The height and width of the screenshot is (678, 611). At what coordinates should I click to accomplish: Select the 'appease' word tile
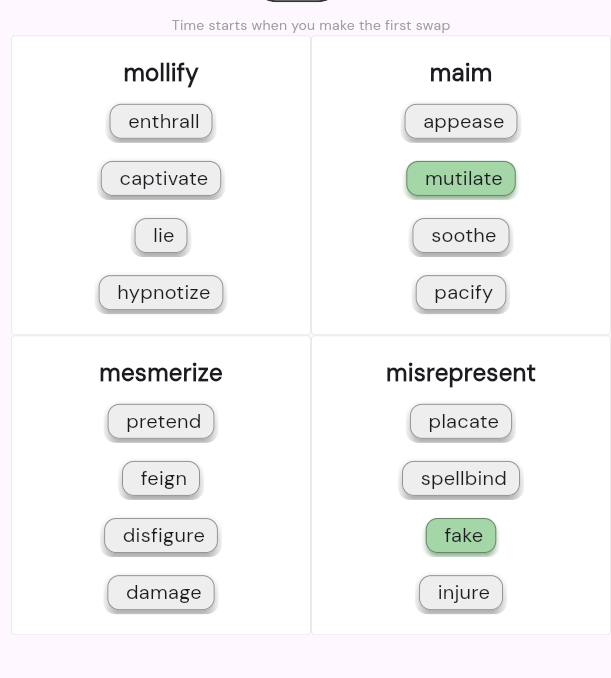pyautogui.click(x=461, y=122)
